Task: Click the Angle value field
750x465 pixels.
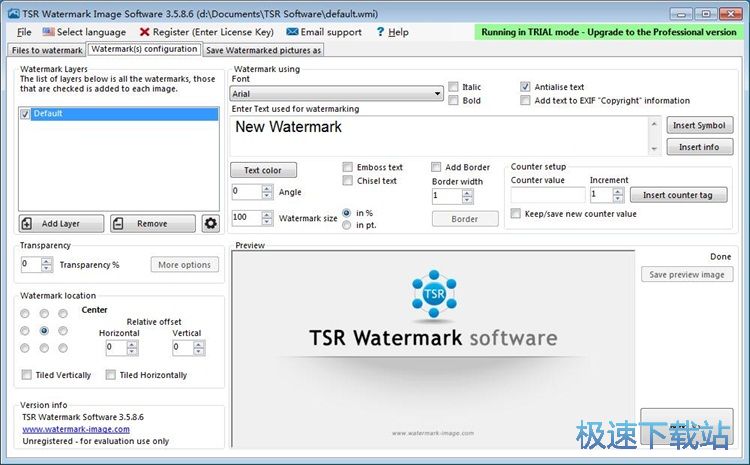Action: 247,192
